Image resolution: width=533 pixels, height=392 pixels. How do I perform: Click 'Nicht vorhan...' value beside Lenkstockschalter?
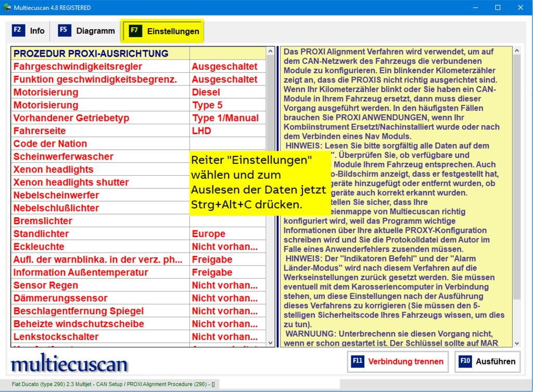coord(225,337)
